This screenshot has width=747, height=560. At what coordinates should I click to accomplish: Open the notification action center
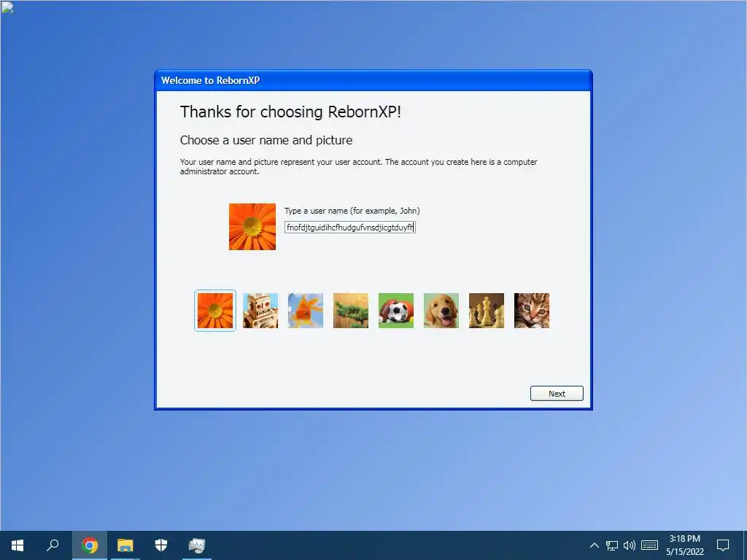(x=723, y=545)
